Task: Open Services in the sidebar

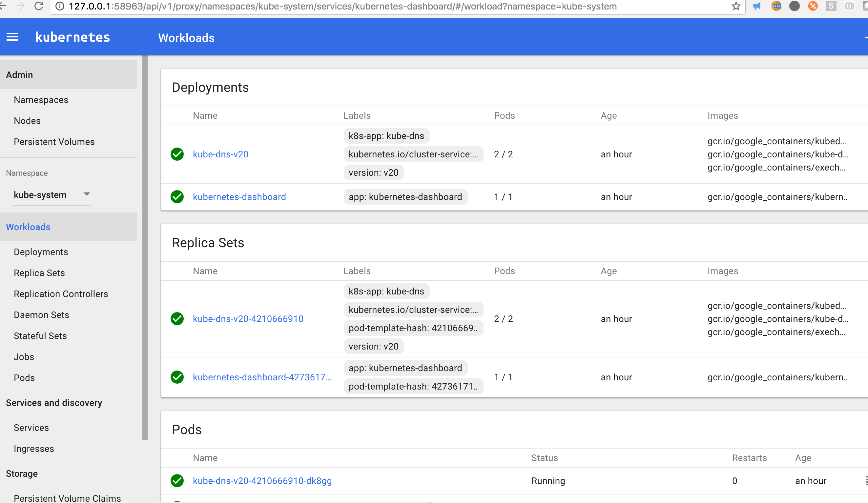Action: (x=31, y=428)
